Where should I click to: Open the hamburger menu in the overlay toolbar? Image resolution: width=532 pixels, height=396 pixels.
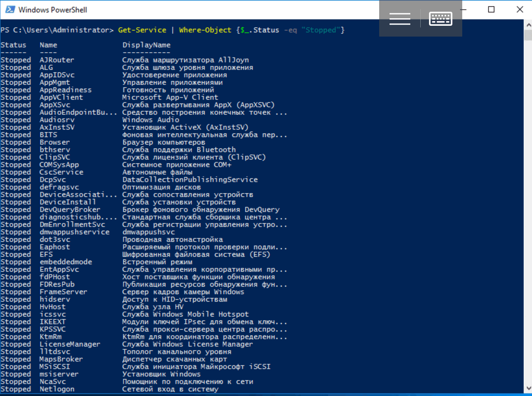pos(400,18)
